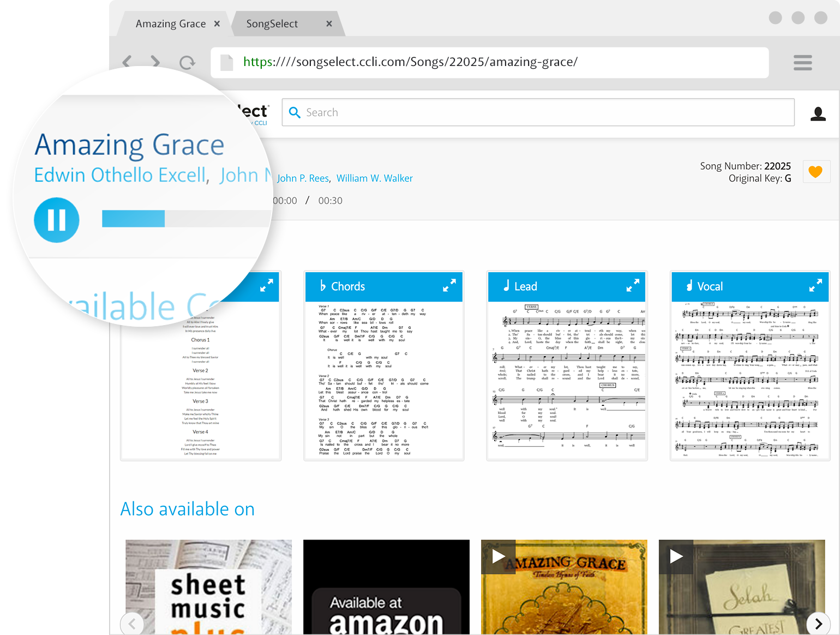
Task: Close the Amazing Grace tab
Action: coord(217,23)
